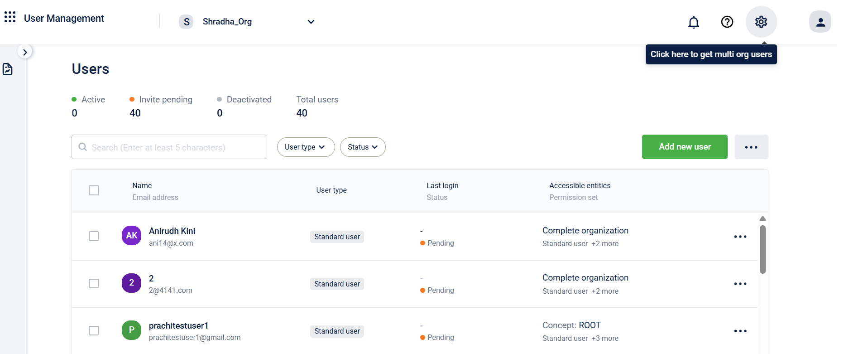The height and width of the screenshot is (354, 868).
Task: Click the Last login column header
Action: [x=442, y=185]
